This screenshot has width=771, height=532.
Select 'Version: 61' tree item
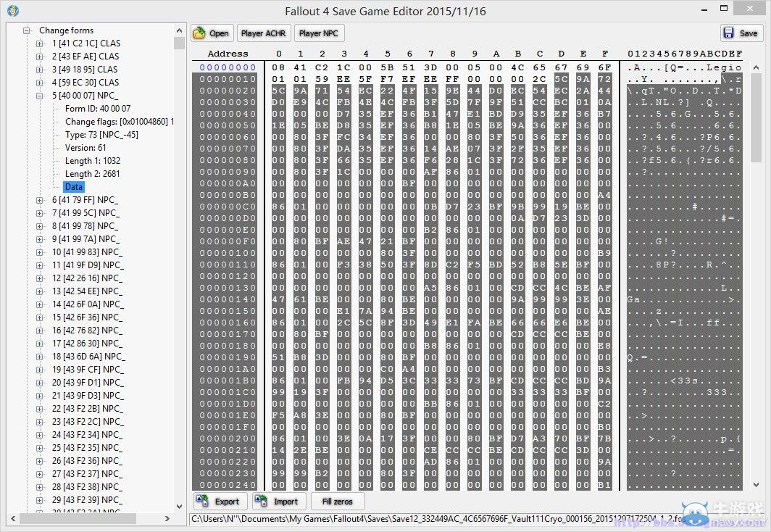pyautogui.click(x=86, y=148)
